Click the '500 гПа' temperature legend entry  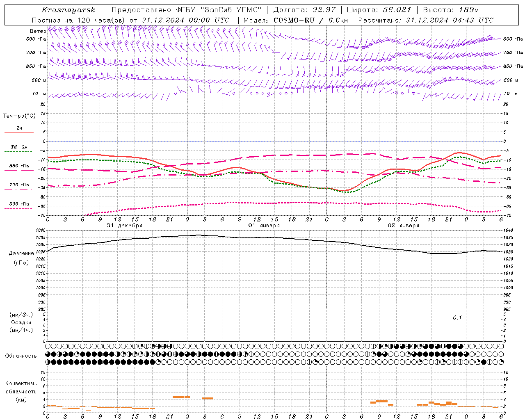point(19,204)
